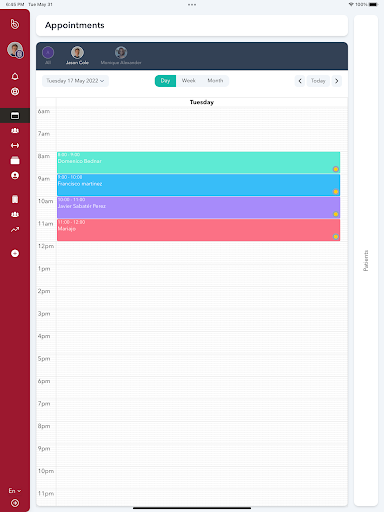
Task: Click the 12pm time label
Action: click(46, 246)
